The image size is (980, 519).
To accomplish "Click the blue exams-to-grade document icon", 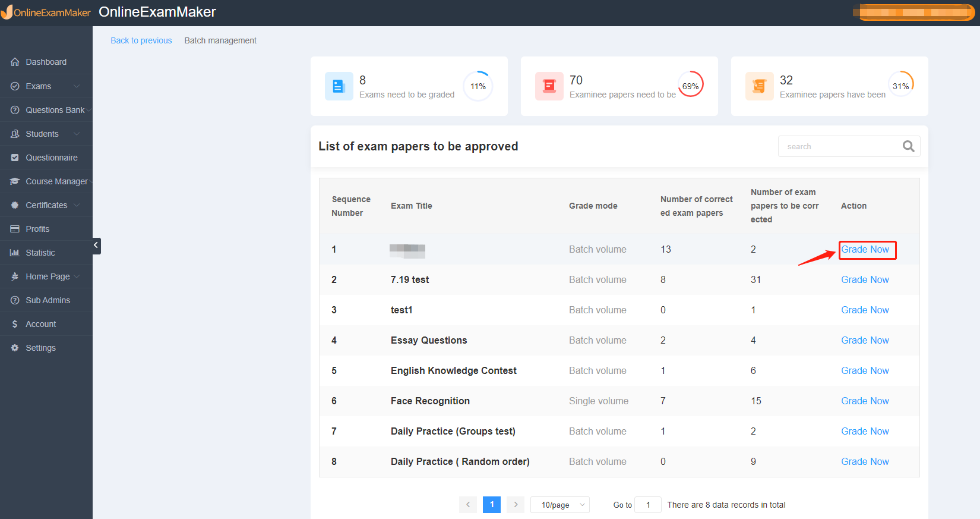I will 339,86.
